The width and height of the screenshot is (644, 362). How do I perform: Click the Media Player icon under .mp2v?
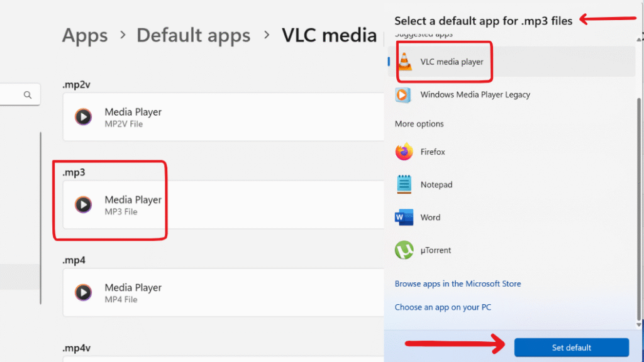pyautogui.click(x=84, y=117)
